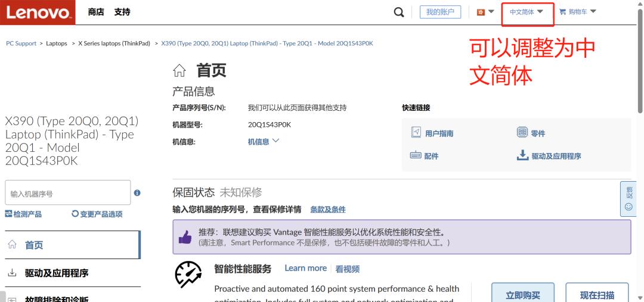The image size is (644, 302).
Task: Click the 产品信息 section heading
Action: [193, 91]
